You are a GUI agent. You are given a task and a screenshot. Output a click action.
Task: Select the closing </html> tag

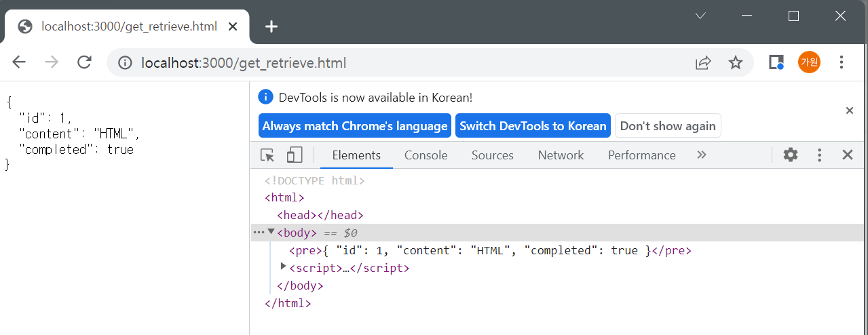click(x=288, y=304)
